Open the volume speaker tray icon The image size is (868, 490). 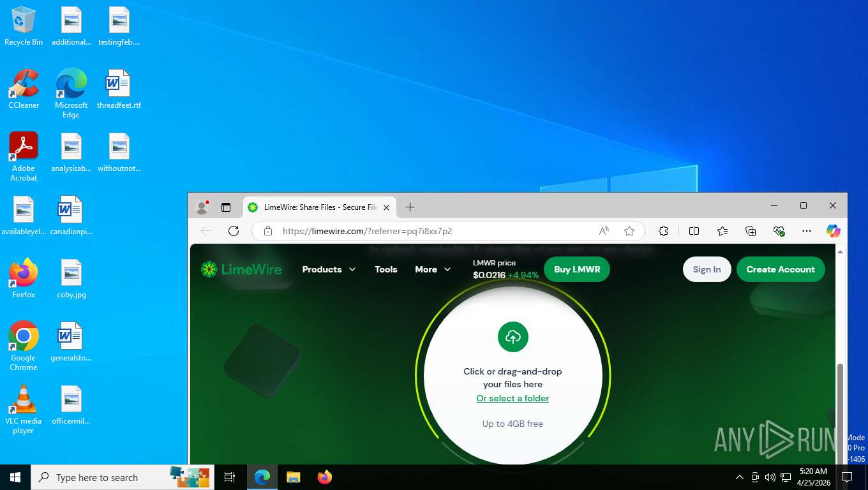pos(770,477)
